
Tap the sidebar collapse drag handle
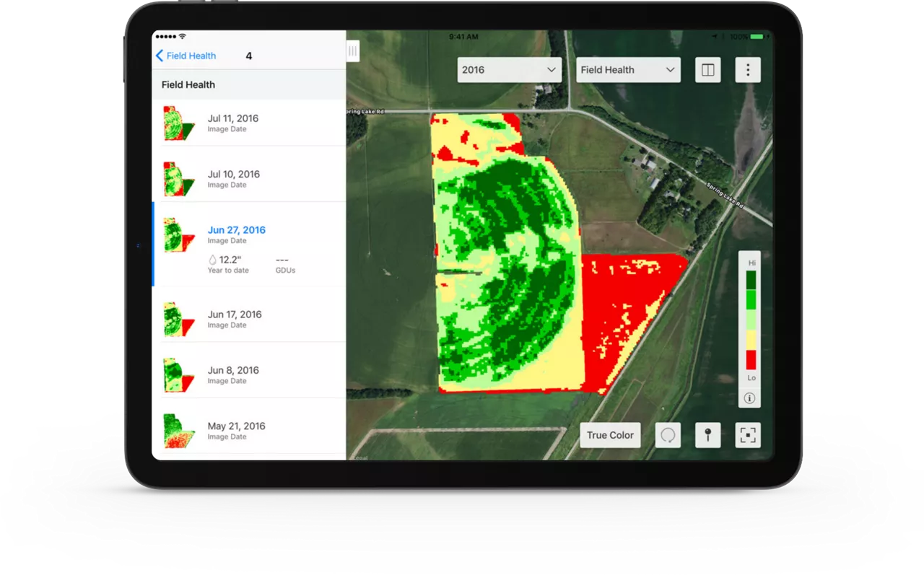tap(353, 51)
